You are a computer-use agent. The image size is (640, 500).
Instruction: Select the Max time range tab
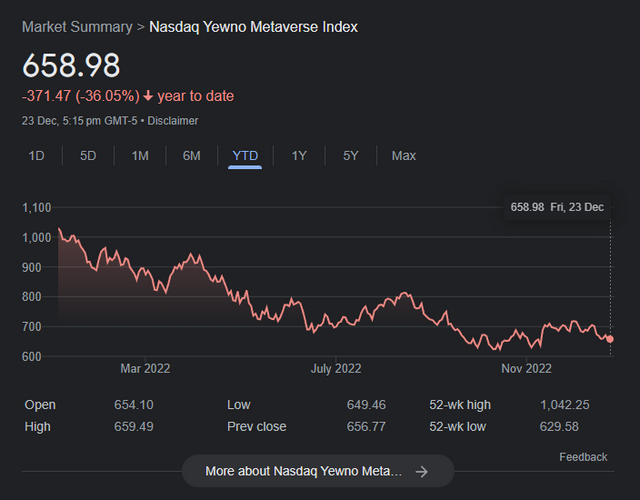(404, 156)
